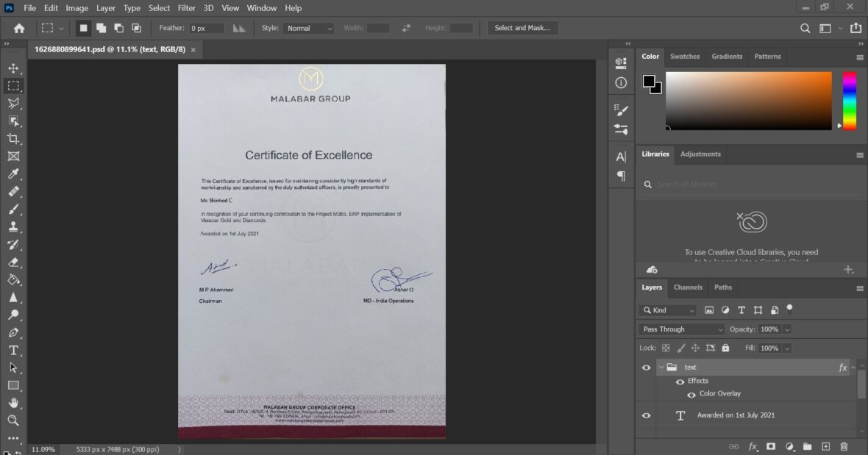Hide the Awarded on 1st July 2021 layer

[645, 415]
